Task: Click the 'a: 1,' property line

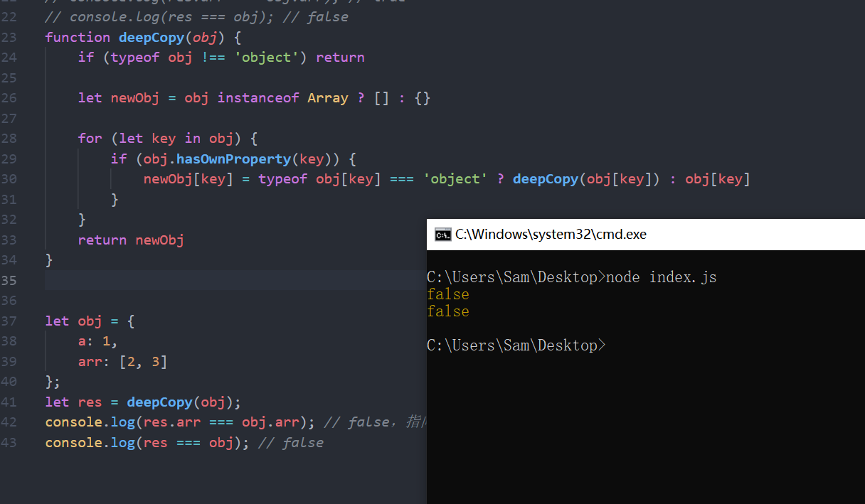Action: coord(97,342)
